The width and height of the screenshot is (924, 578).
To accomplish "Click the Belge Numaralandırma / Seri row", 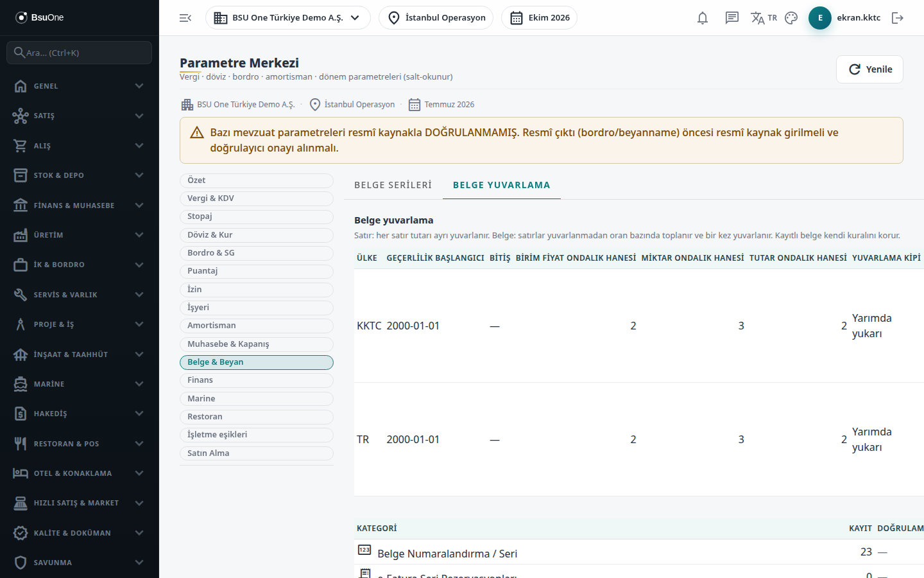I will 639,552.
